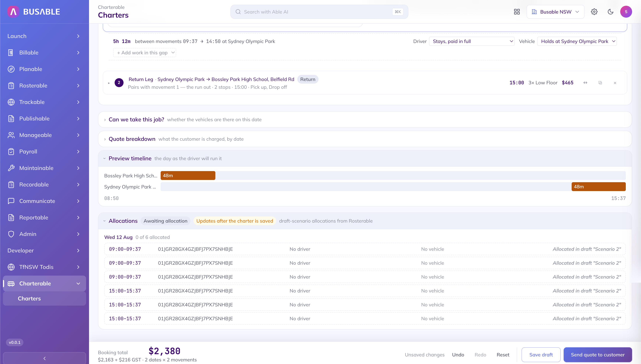Click the Reset button
This screenshot has height=364, width=641.
[x=503, y=355]
